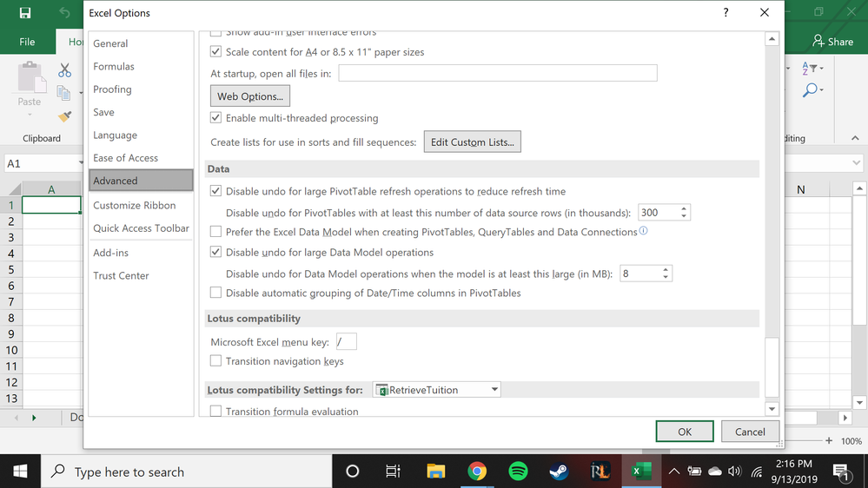Image resolution: width=868 pixels, height=488 pixels.
Task: Open Cortana circle icon on taskbar
Action: [x=352, y=472]
